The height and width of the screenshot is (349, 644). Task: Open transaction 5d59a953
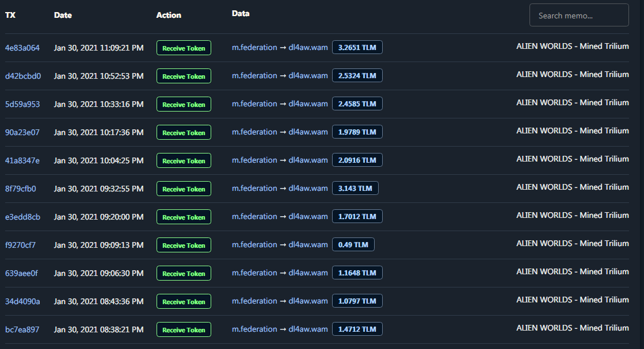(x=22, y=104)
